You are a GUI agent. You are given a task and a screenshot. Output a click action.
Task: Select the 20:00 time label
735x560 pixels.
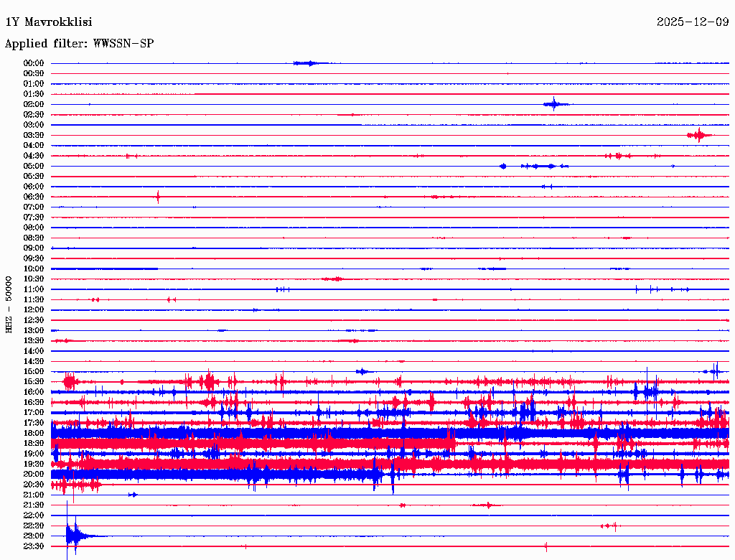coord(34,474)
